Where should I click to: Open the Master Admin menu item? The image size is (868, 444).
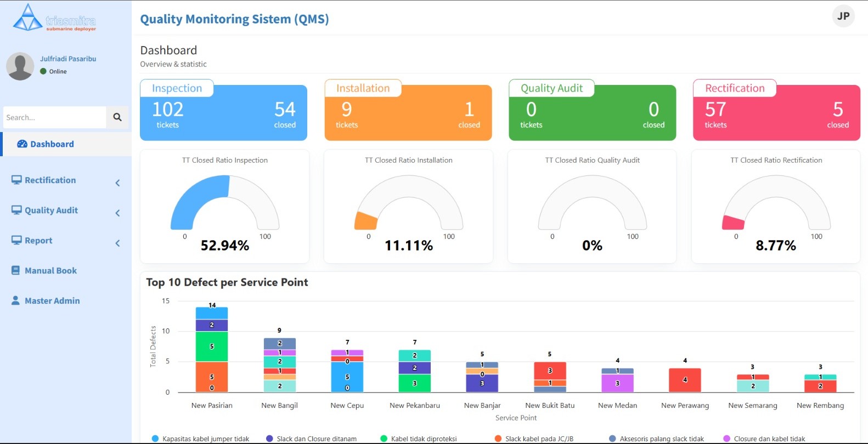(52, 301)
